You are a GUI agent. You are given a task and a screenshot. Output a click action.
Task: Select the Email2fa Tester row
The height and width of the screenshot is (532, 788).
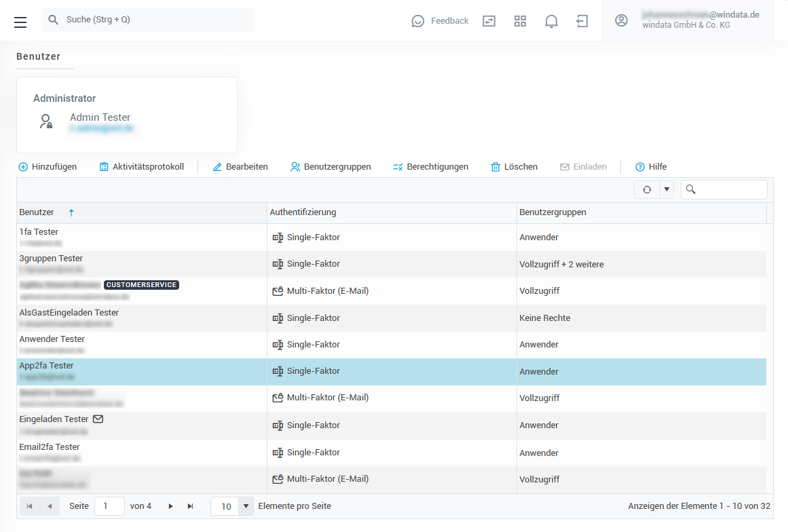click(136, 453)
